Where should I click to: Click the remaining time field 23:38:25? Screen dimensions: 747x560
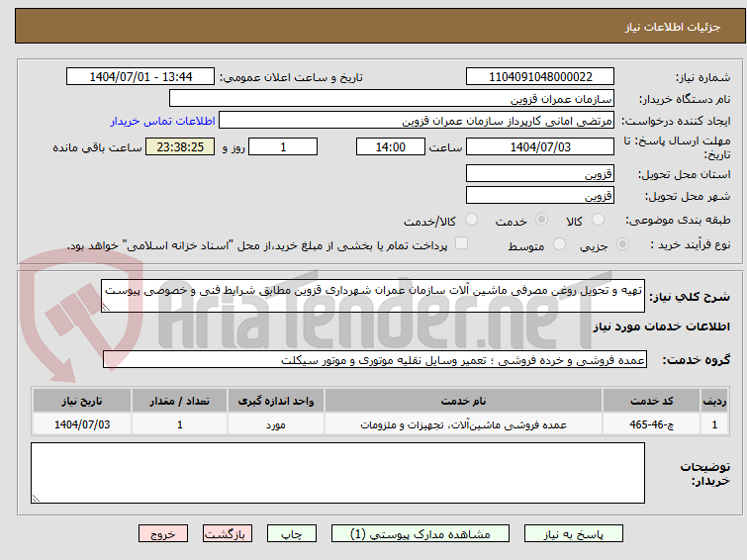pyautogui.click(x=180, y=146)
